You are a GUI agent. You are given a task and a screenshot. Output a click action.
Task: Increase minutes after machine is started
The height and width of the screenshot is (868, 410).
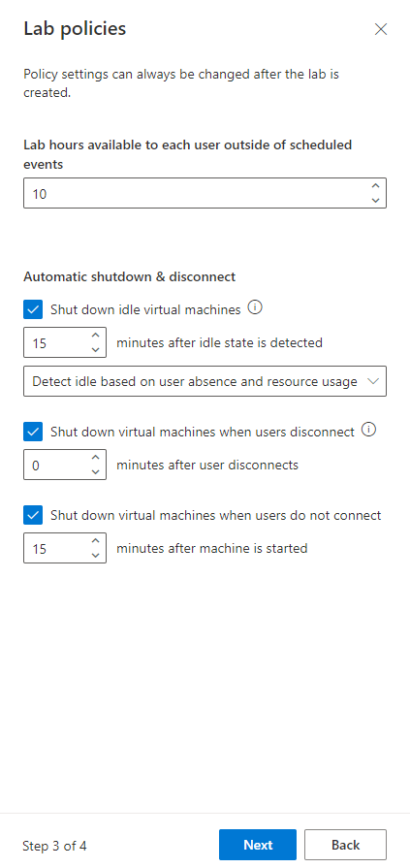click(x=96, y=541)
